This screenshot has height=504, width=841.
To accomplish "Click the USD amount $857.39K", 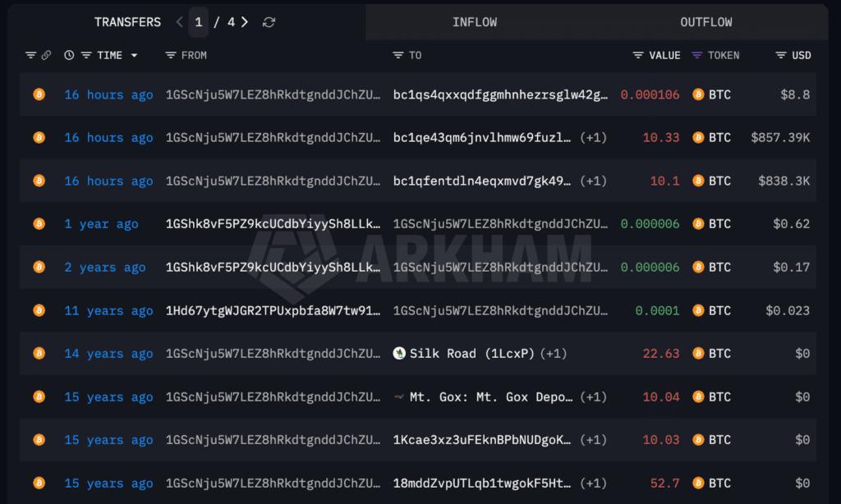I will 780,138.
